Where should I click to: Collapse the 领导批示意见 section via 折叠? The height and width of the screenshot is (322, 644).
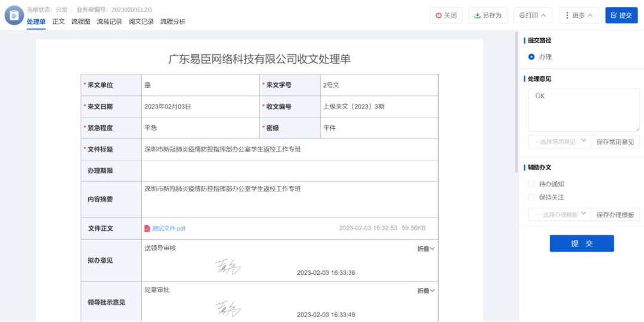point(426,291)
